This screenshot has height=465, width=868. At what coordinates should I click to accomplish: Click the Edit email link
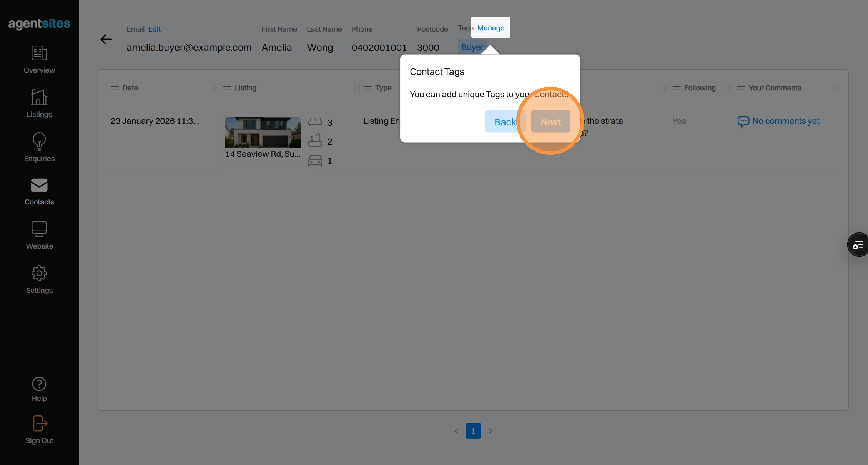tap(154, 29)
